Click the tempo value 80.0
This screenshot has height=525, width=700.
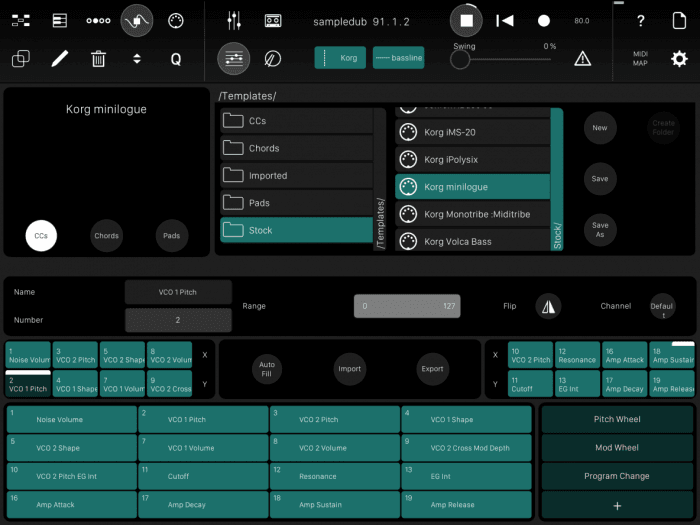[x=582, y=21]
